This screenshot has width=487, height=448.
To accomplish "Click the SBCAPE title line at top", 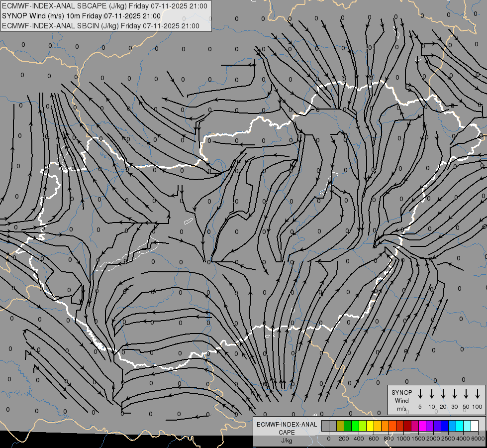I will click(x=104, y=6).
